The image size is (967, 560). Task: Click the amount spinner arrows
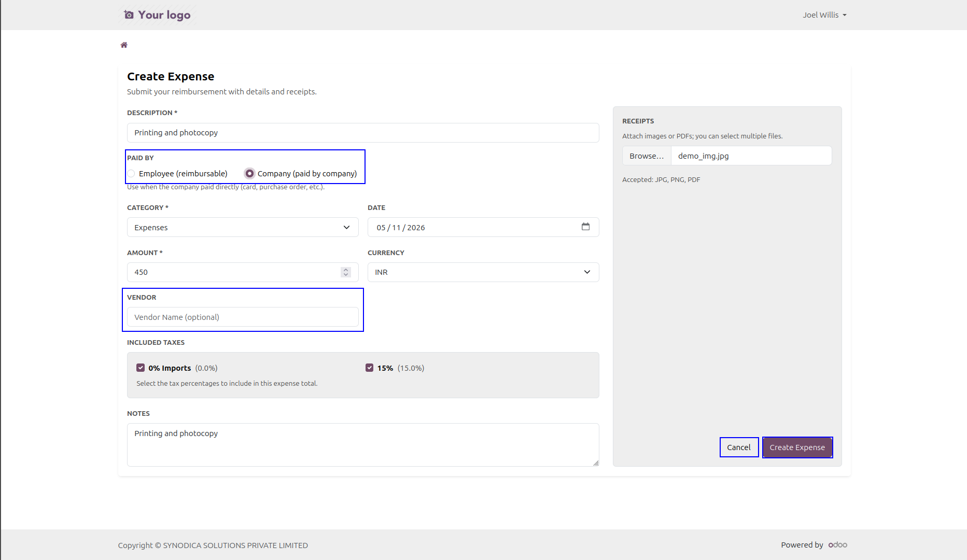(x=346, y=272)
